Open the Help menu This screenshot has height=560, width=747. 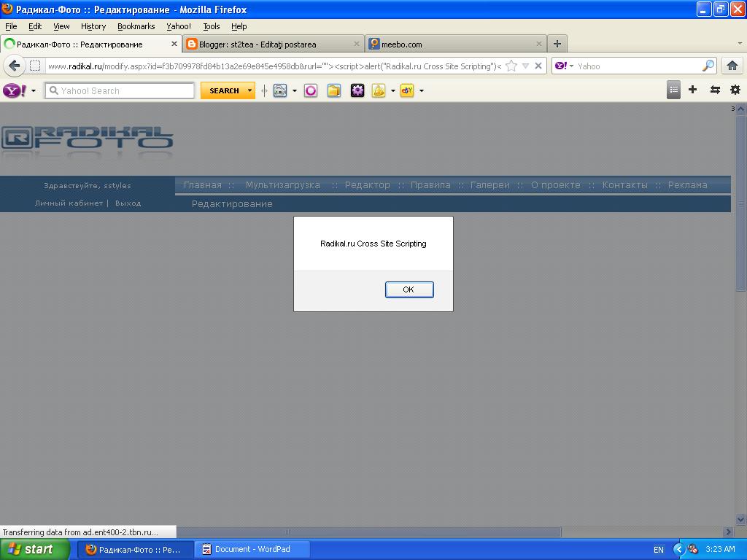(x=239, y=26)
